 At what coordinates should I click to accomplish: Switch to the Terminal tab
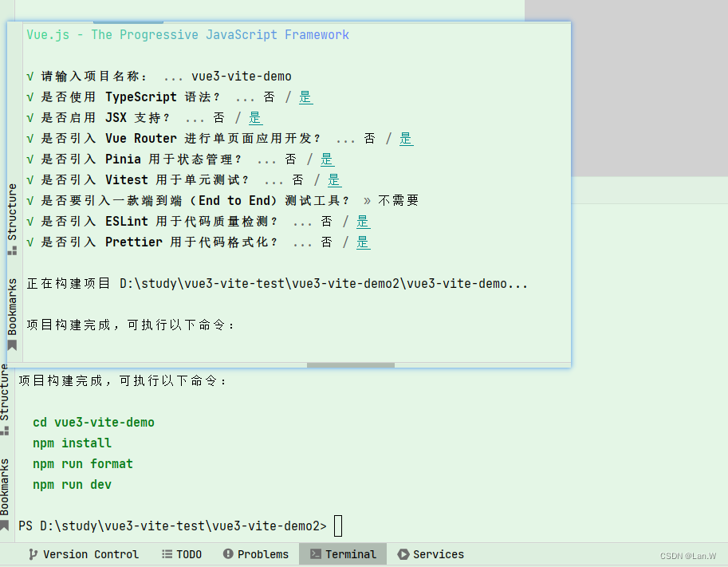click(x=342, y=553)
